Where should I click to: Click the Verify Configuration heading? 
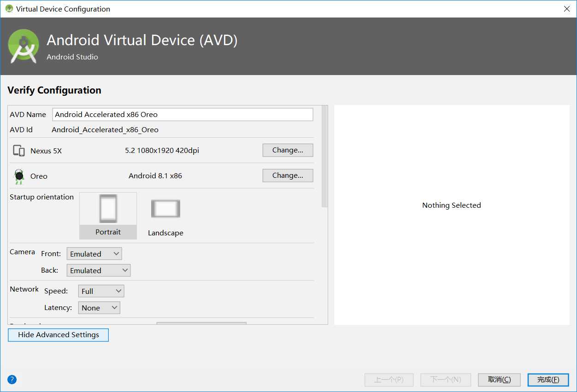[x=54, y=90]
